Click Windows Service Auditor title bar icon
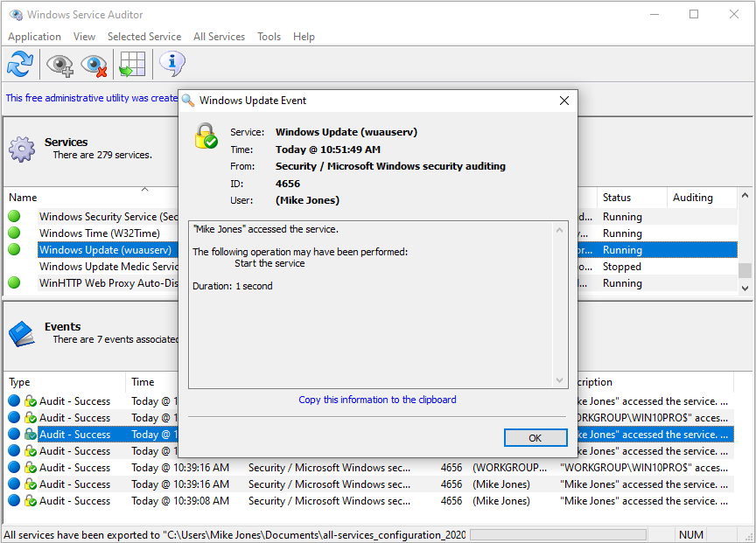Screen dimensions: 756x543 click(16, 15)
